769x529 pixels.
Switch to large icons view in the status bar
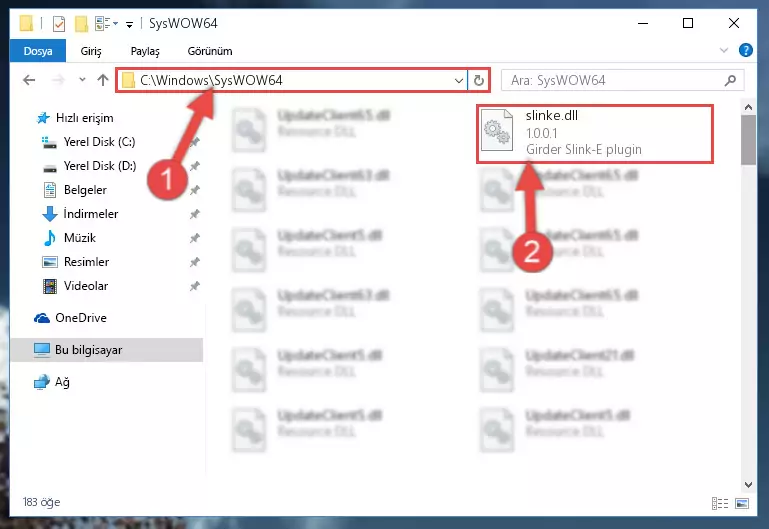pyautogui.click(x=742, y=503)
